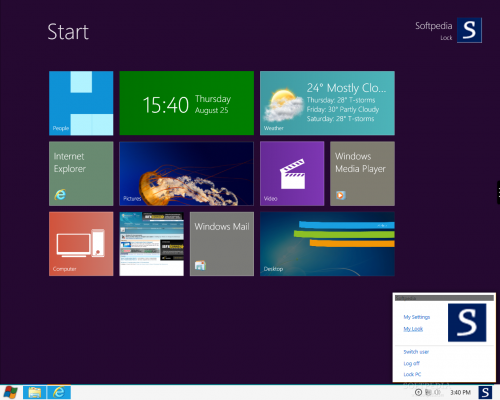Viewport: 500px width, 400px height.
Task: Open the purple Video tile
Action: (292, 174)
